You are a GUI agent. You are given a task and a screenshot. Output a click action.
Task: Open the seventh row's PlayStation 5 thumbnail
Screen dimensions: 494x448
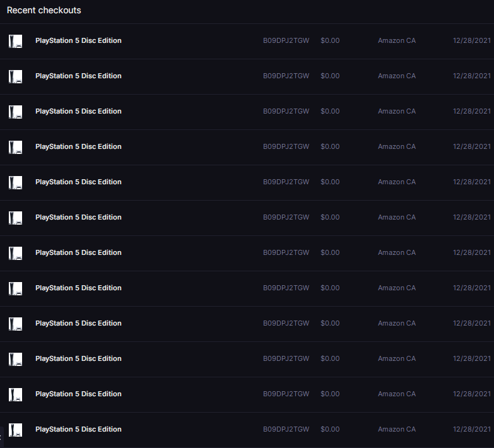(x=15, y=253)
